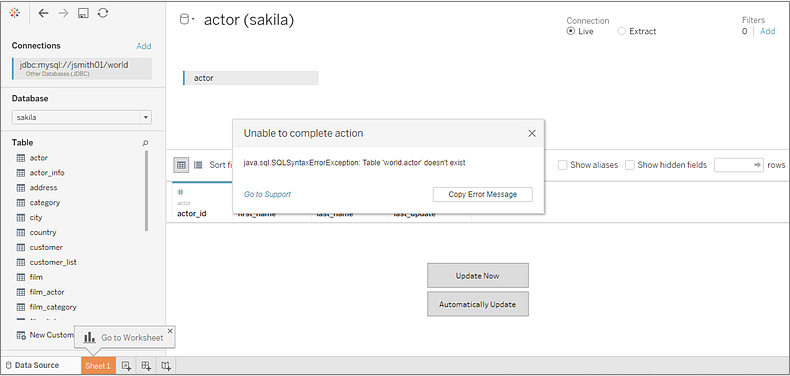Go back with the left arrow icon

tap(44, 14)
